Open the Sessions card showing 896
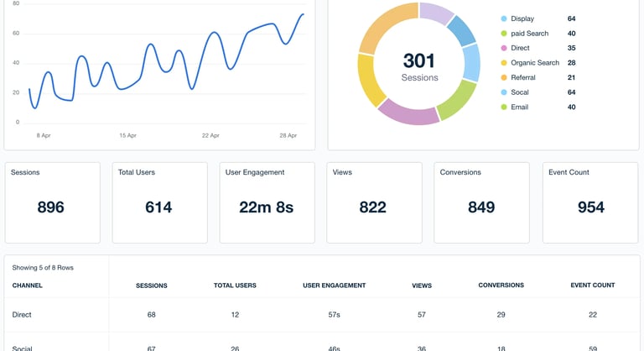 (53, 202)
